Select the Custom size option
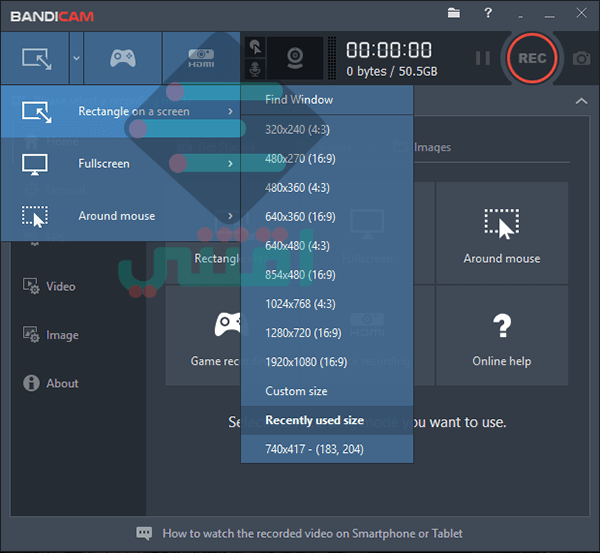 coord(327,391)
